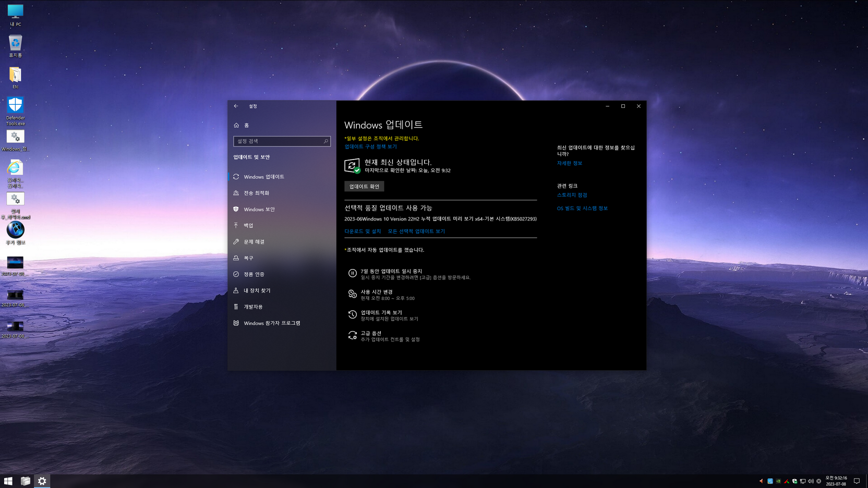Screen dimensions: 868x488
Task: Select the .cmd script file on desktop
Action: tap(15, 205)
